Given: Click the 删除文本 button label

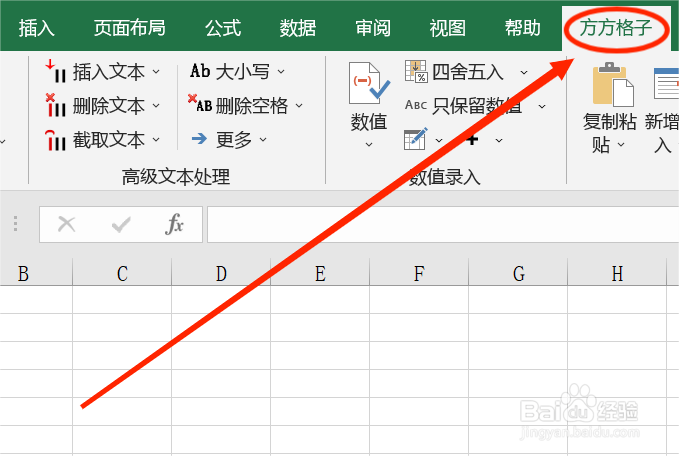Looking at the screenshot, I should 108,106.
